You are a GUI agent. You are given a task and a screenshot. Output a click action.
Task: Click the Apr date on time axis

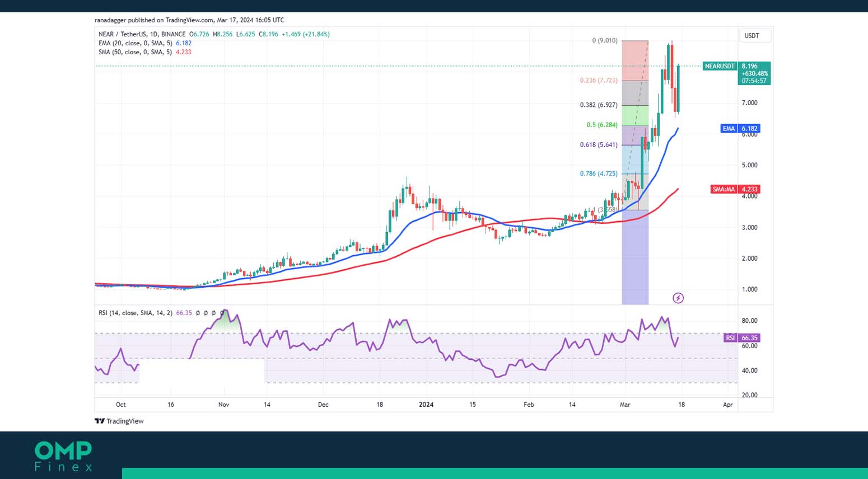click(x=727, y=405)
